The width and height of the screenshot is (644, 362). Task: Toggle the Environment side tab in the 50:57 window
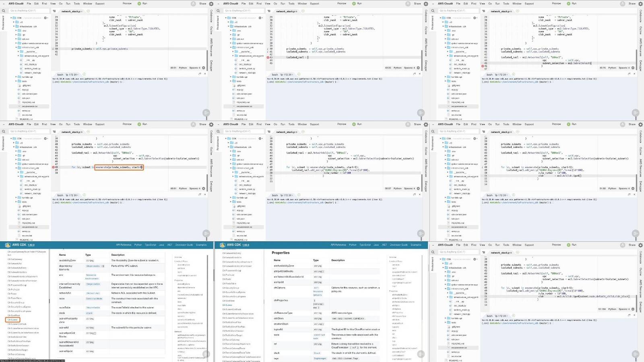pos(218,143)
